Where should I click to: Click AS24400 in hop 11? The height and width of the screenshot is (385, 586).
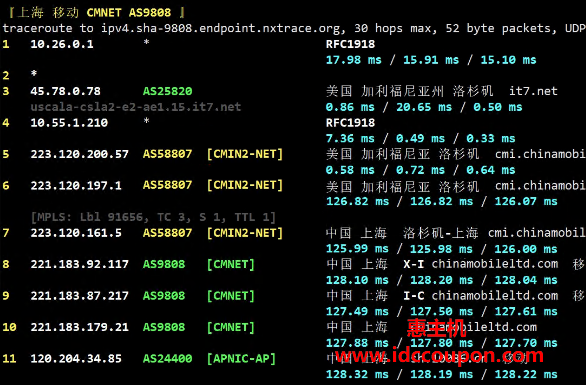tap(167, 358)
